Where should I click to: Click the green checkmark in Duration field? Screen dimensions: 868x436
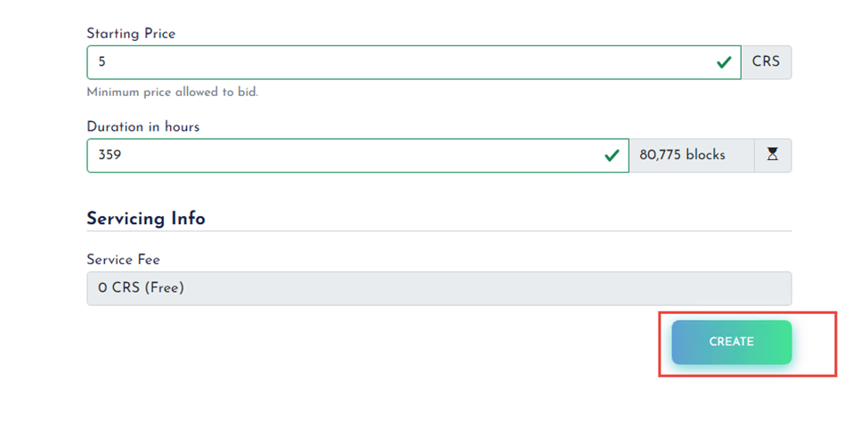coord(612,155)
